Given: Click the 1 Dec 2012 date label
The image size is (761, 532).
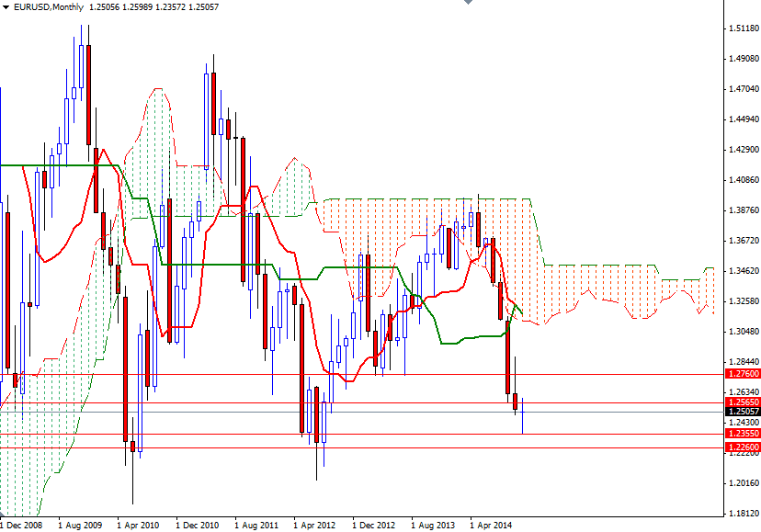Looking at the screenshot, I should (x=372, y=520).
